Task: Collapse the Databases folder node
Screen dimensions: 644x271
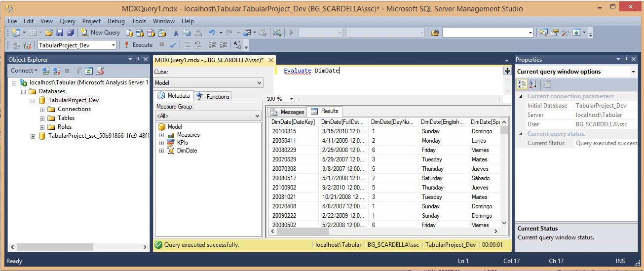Action: pos(23,91)
